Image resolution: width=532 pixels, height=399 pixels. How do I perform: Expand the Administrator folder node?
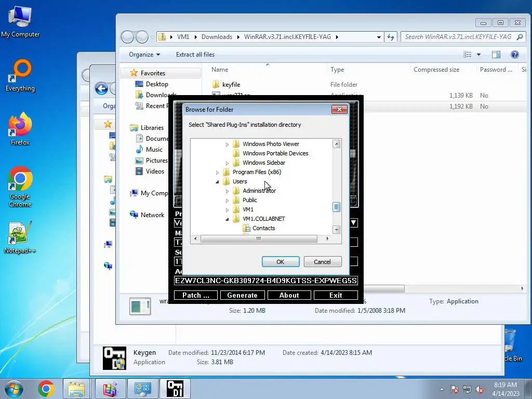[x=227, y=191]
